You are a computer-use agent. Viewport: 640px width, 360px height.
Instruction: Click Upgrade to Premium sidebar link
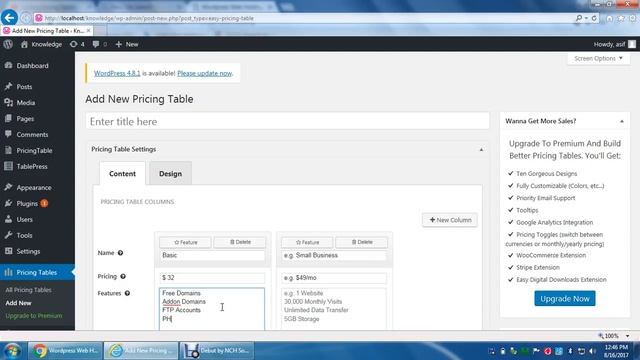(x=33, y=316)
